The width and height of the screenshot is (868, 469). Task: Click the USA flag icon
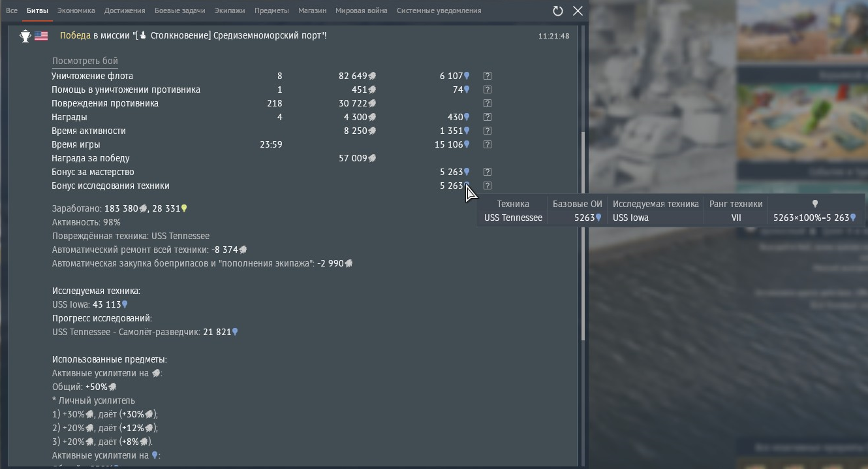(x=41, y=36)
